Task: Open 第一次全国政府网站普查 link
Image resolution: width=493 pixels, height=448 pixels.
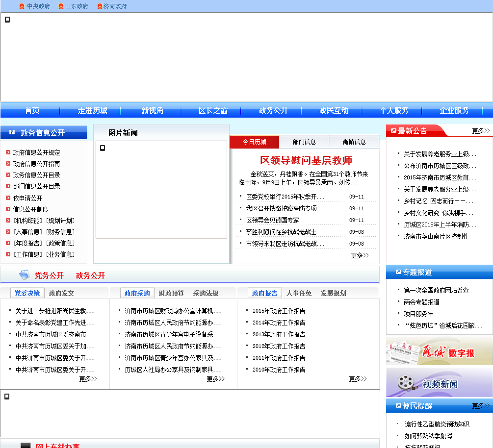Action: click(437, 290)
